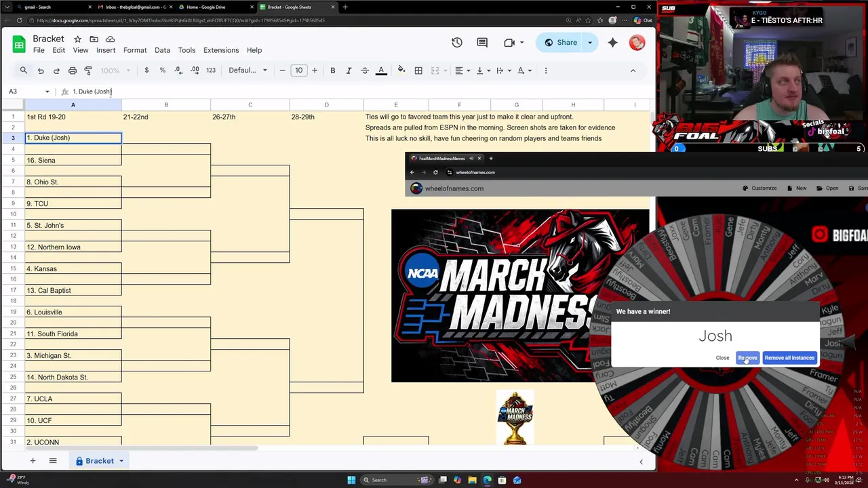This screenshot has height=488, width=868.
Task: Format as percent
Action: (x=163, y=70)
